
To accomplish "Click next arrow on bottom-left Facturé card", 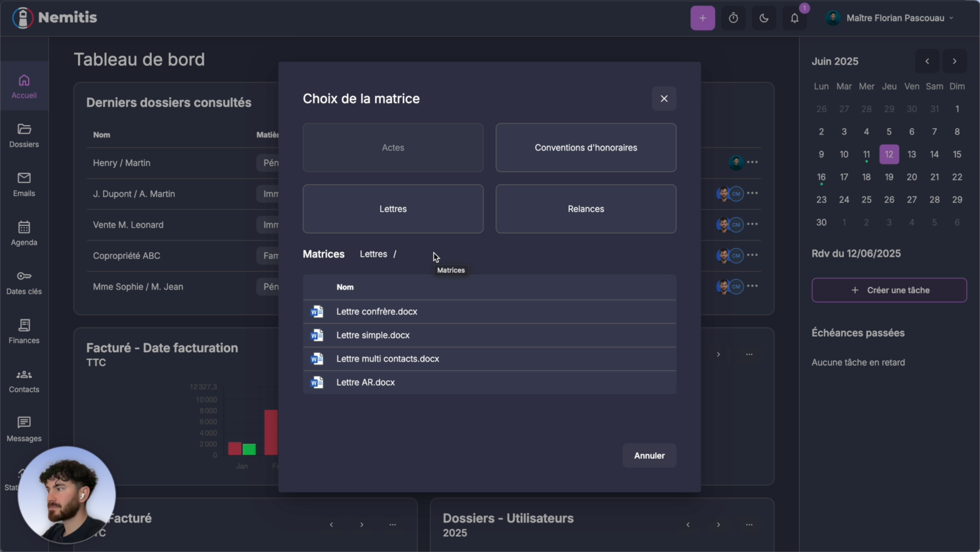I will (361, 525).
